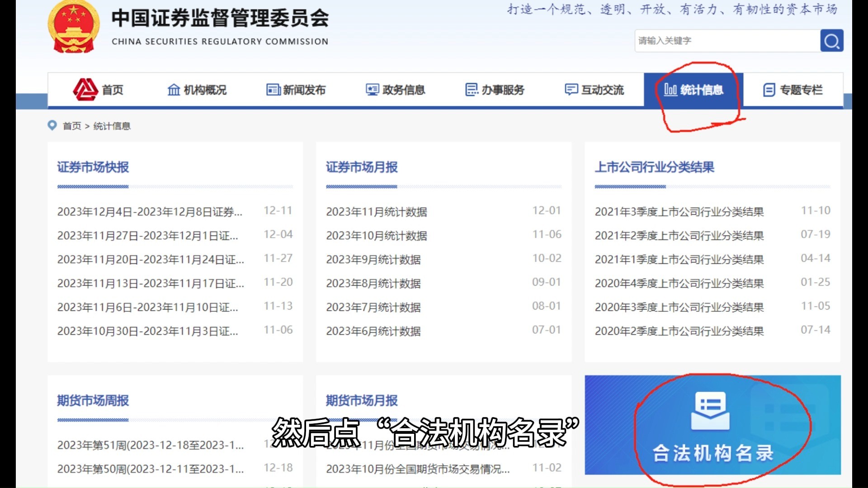Click the 11-10 date in 行业分类结果

816,211
